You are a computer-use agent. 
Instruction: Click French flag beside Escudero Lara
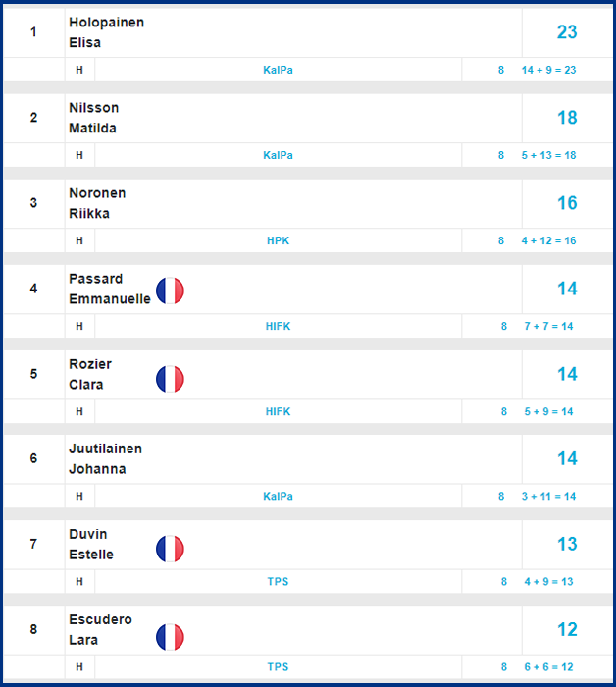tap(170, 637)
